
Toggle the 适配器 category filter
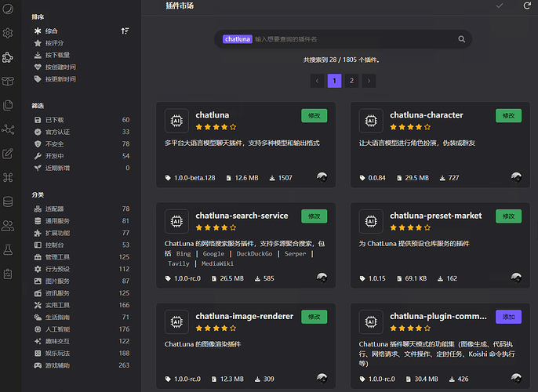82,209
